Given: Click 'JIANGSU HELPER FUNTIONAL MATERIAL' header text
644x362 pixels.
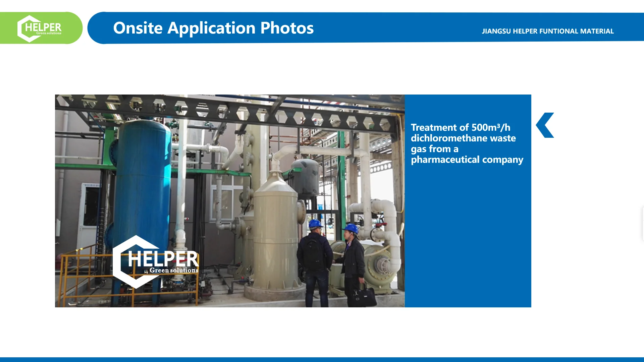Looking at the screenshot, I should [x=547, y=31].
